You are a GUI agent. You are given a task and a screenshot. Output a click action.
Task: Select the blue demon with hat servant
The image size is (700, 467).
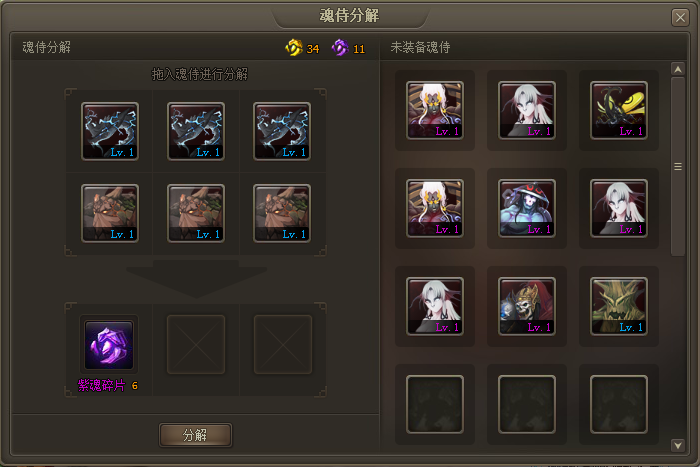(x=527, y=208)
